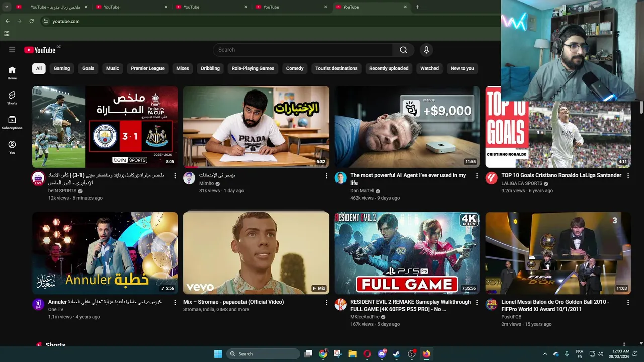Click the YouTube search input field
Image resolution: width=644 pixels, height=362 pixels.
(x=303, y=50)
